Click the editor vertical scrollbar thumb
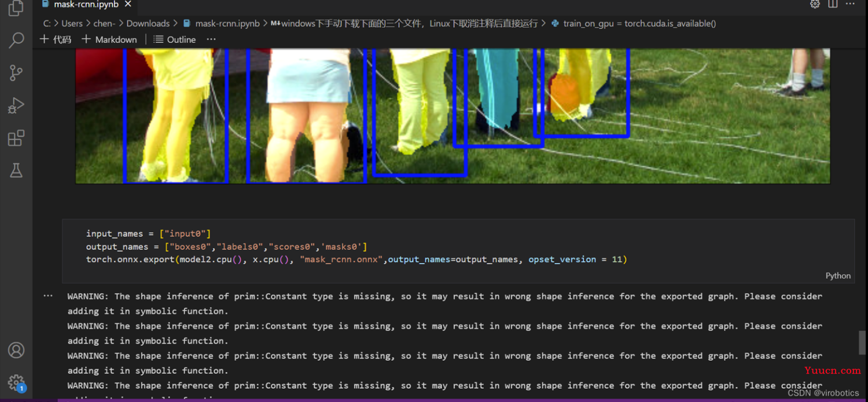 (862, 342)
